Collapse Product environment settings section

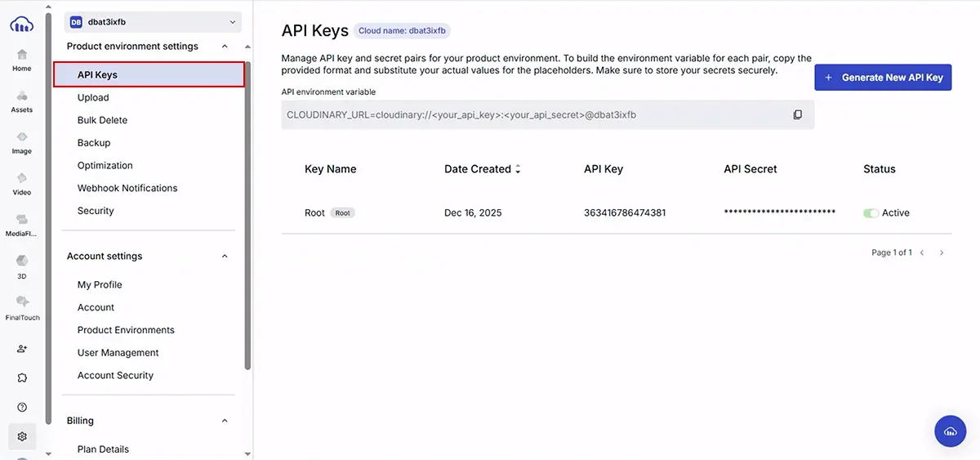pyautogui.click(x=225, y=47)
